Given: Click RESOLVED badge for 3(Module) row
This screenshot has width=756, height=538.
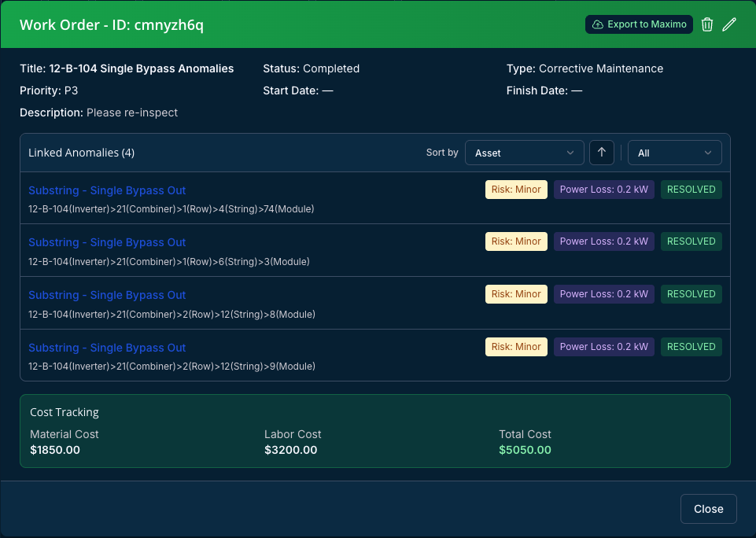Looking at the screenshot, I should coord(691,241).
